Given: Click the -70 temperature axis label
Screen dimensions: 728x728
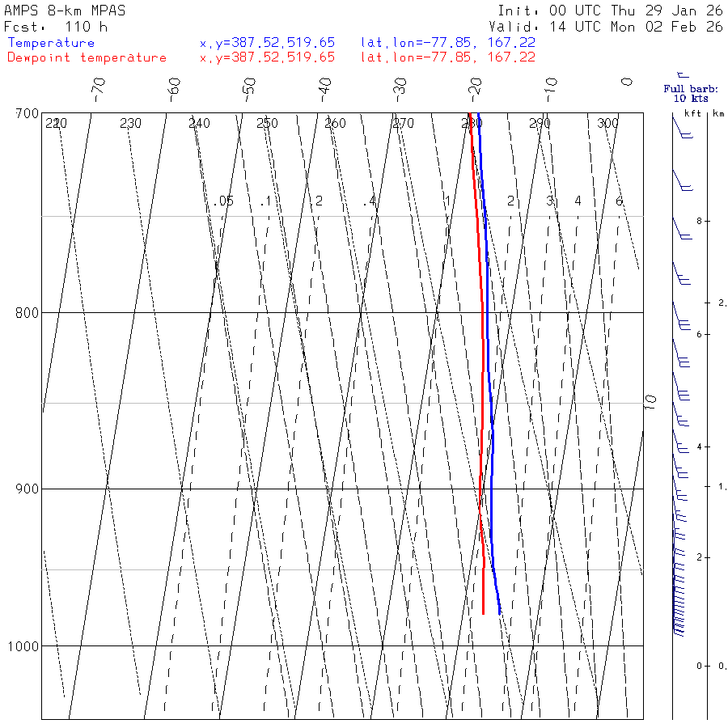Looking at the screenshot, I should (x=99, y=90).
